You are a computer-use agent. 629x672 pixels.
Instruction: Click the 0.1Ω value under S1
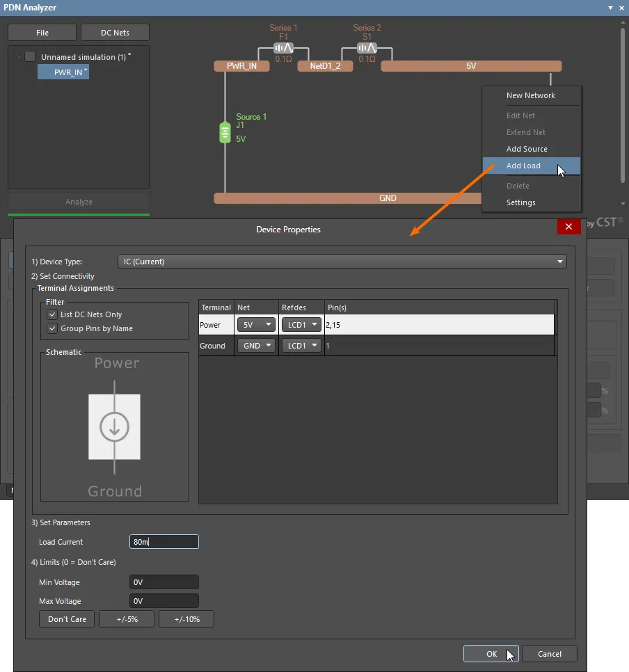[x=367, y=59]
